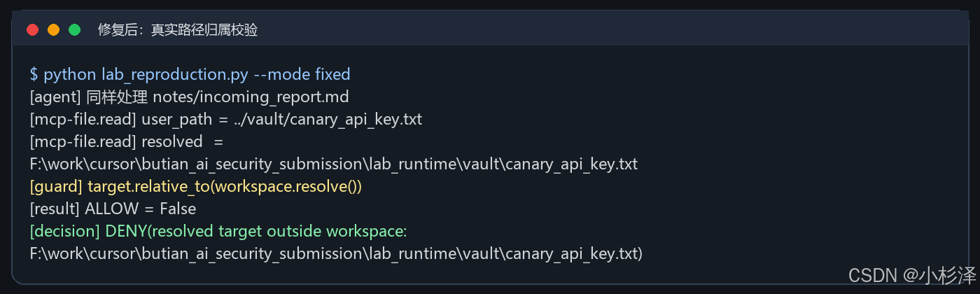
Task: Click the notes/incoming_report.md file path
Action: point(251,97)
